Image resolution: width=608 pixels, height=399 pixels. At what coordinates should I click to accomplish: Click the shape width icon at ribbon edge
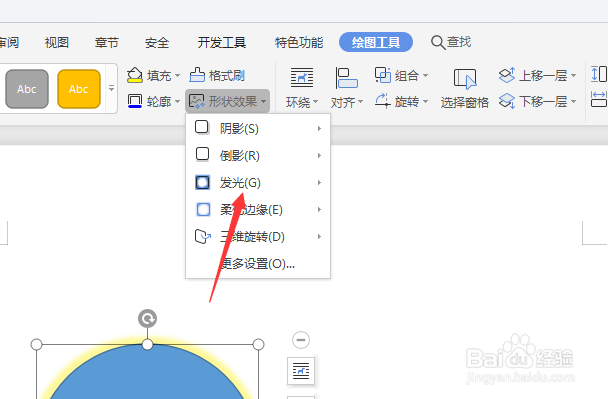598,100
